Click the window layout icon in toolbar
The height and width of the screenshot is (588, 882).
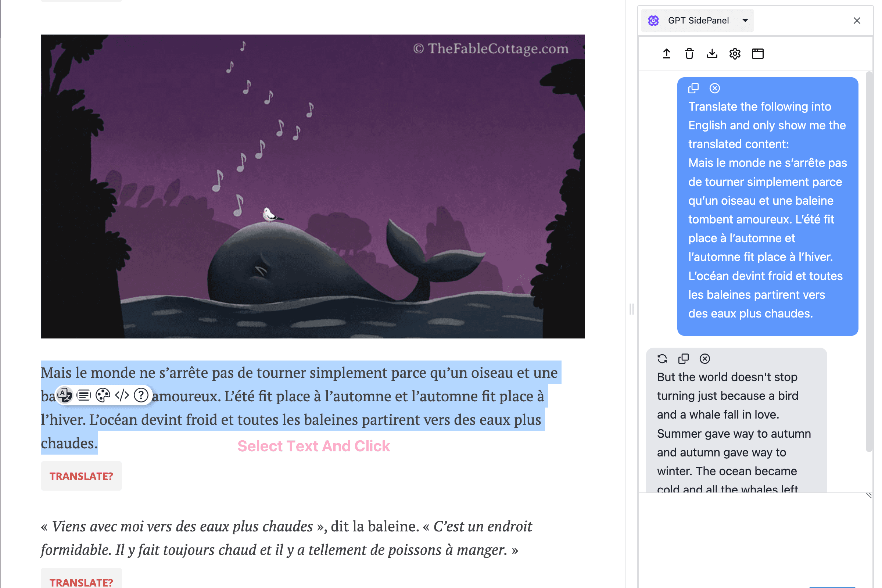758,54
